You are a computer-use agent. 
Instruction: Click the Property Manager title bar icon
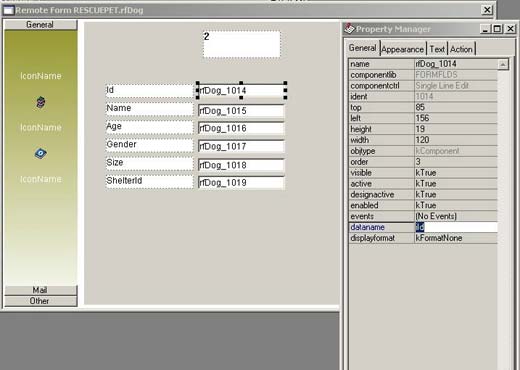[349, 29]
